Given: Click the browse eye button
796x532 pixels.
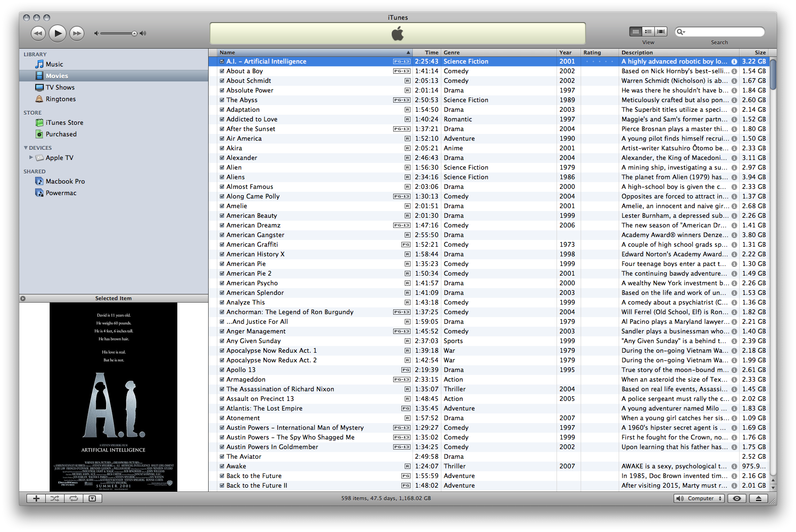Looking at the screenshot, I should pyautogui.click(x=737, y=498).
